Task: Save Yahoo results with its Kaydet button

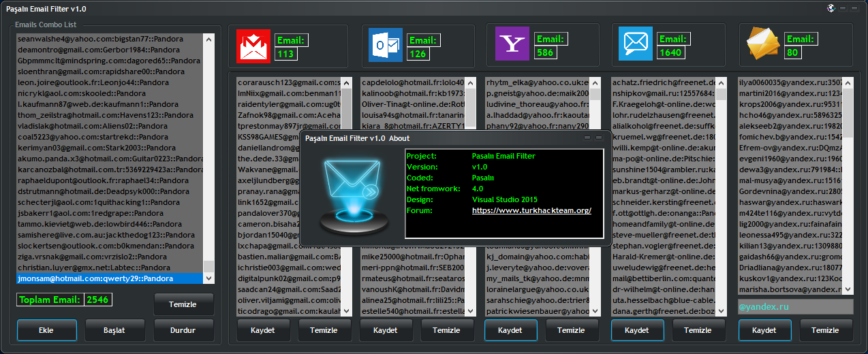Action: click(510, 330)
